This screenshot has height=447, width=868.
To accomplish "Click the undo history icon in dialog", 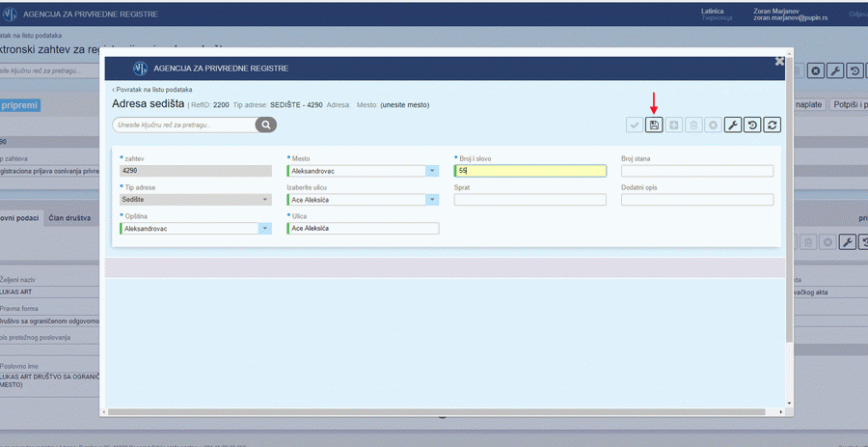I will [x=753, y=125].
